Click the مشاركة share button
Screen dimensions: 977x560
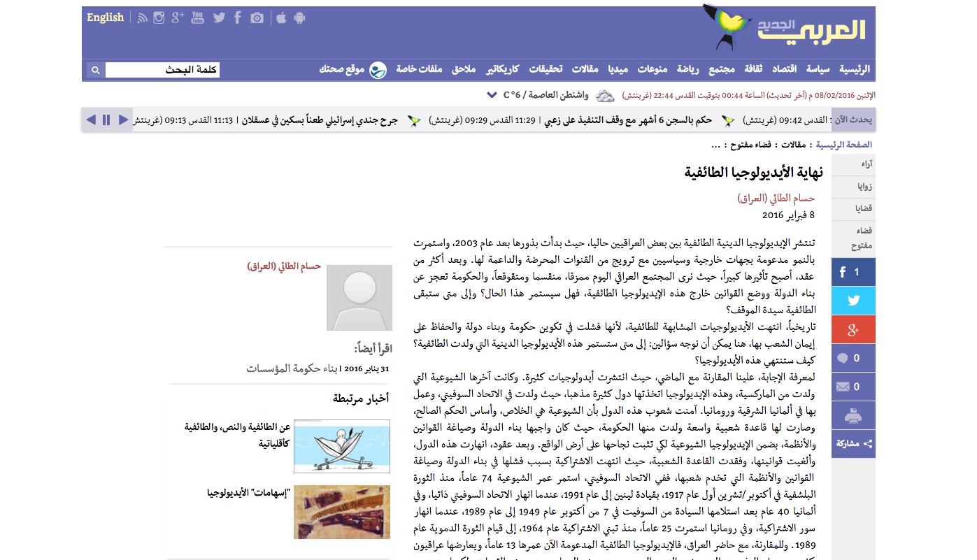(x=853, y=444)
